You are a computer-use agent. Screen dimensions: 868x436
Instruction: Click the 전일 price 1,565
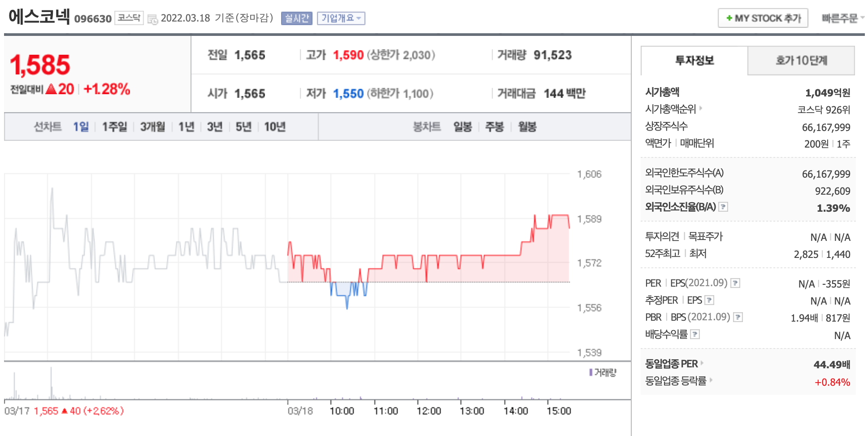point(250,55)
